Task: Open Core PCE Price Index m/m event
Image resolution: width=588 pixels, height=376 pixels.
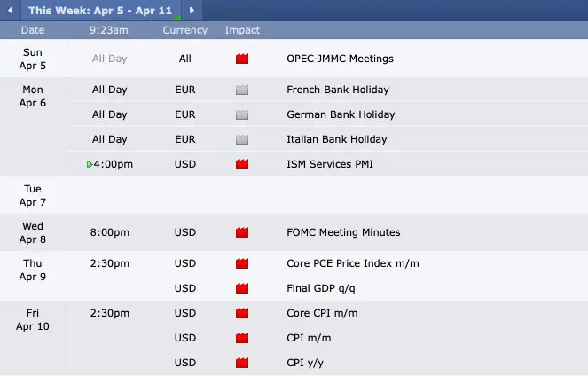Action: (x=353, y=263)
